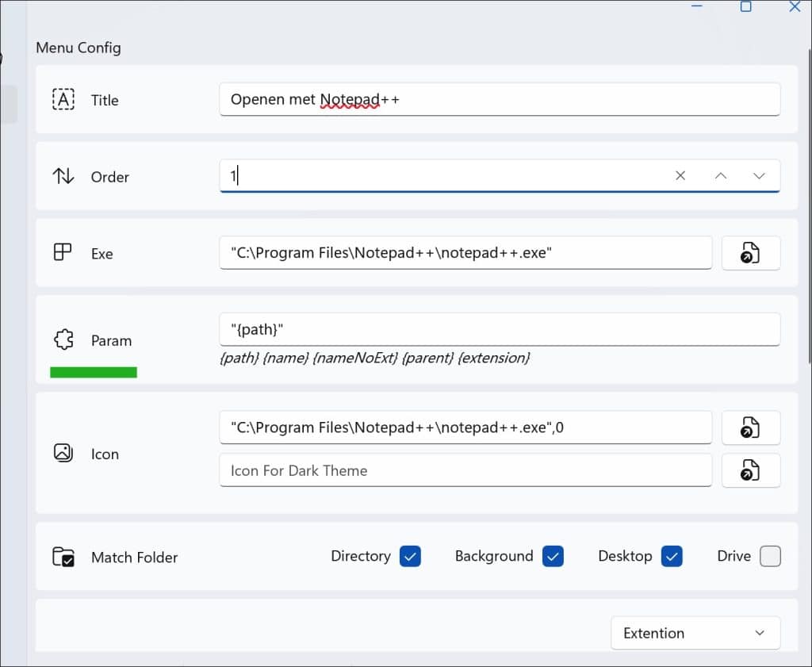This screenshot has width=812, height=667.
Task: Click the browse file icon next to Exe field
Action: (750, 254)
